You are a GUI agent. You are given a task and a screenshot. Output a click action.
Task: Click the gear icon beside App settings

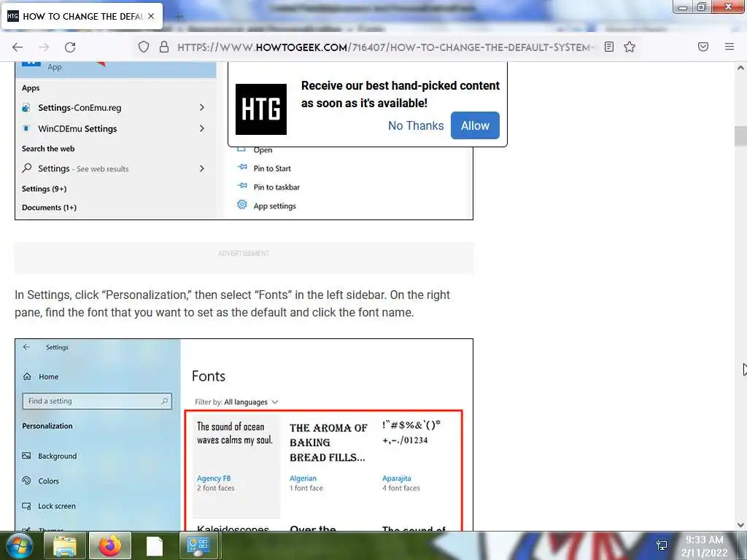tap(242, 205)
